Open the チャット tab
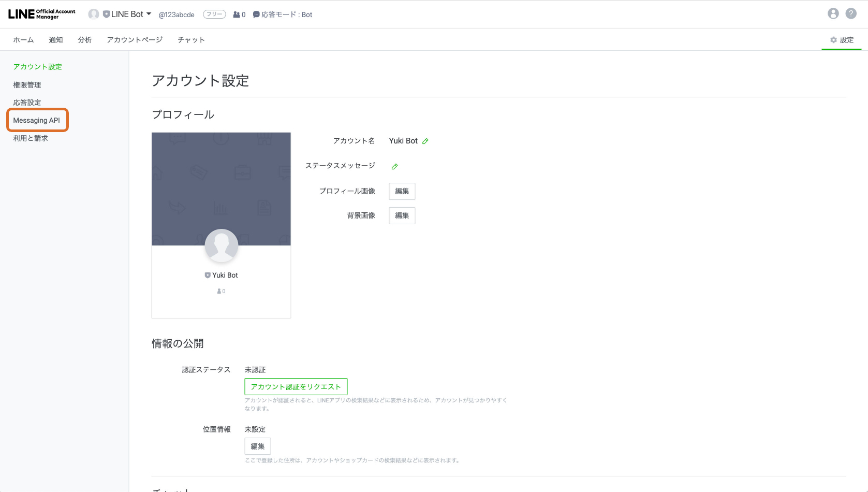Viewport: 868px width, 492px height. (x=191, y=40)
